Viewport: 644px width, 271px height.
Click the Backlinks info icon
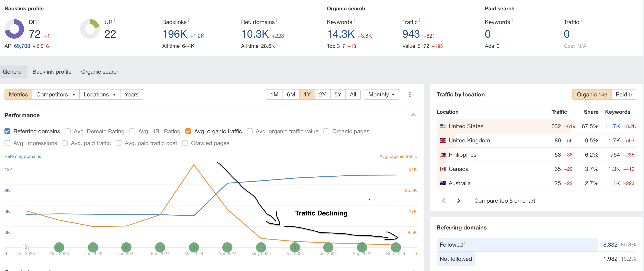188,20
